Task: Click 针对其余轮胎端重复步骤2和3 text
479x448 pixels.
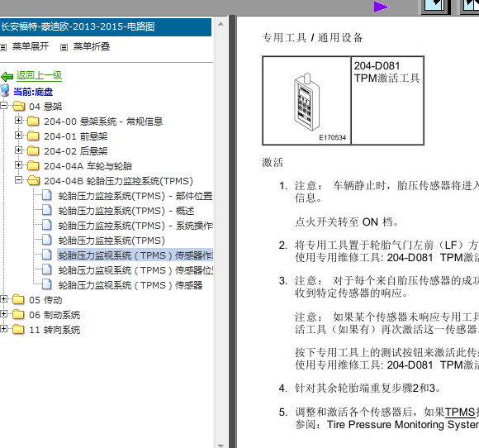Action: click(x=368, y=388)
